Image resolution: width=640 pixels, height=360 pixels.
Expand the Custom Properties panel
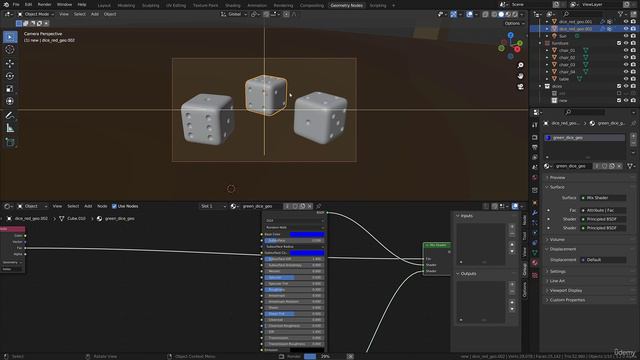pos(567,300)
